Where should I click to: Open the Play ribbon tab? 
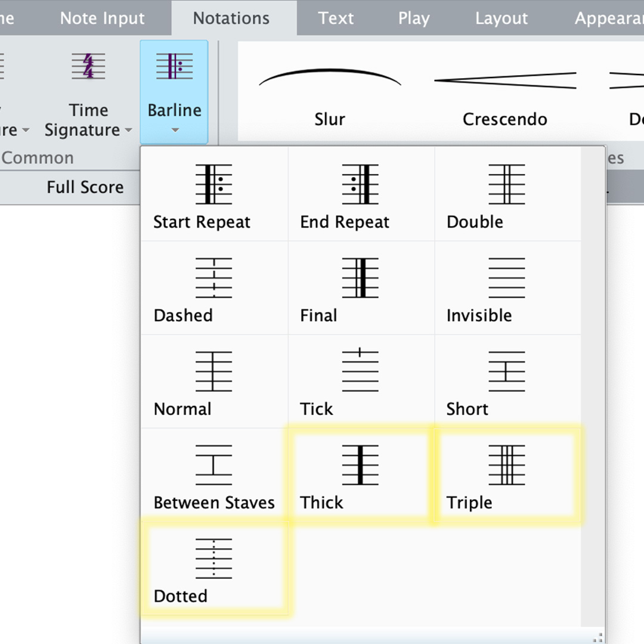(414, 18)
